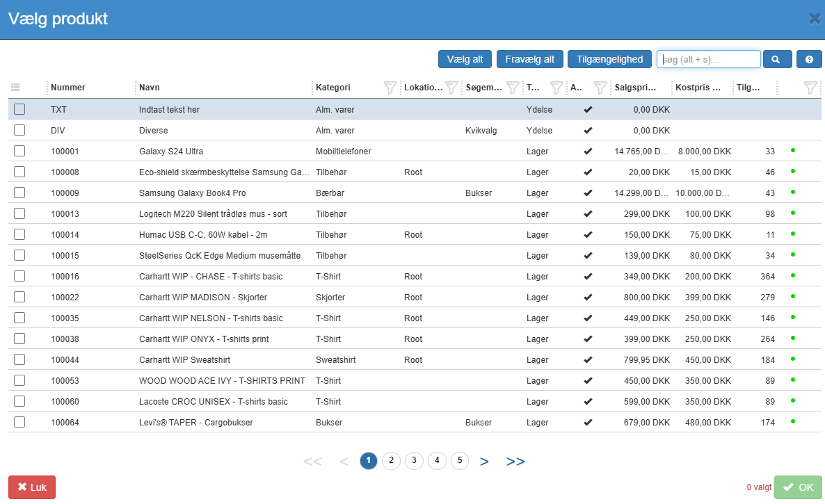
Task: Click the Søgemærke column filter funnel
Action: [x=513, y=88]
